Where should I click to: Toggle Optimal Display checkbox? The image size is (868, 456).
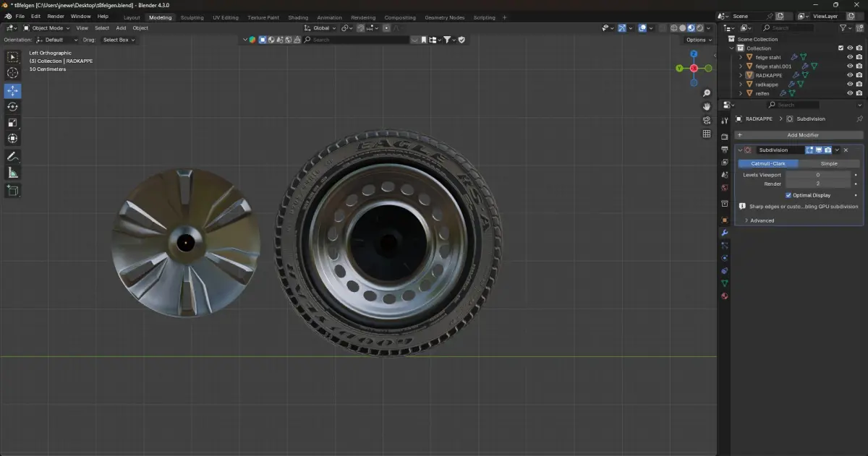tap(788, 195)
